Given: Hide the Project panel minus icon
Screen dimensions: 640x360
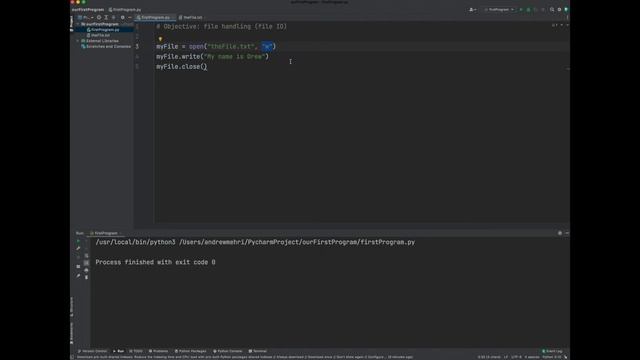Looking at the screenshot, I should (130, 18).
